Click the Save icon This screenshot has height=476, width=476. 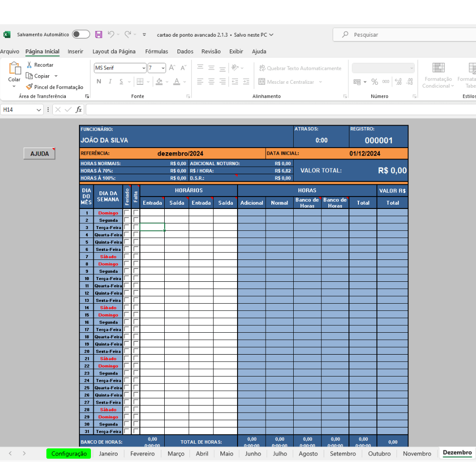tap(99, 35)
